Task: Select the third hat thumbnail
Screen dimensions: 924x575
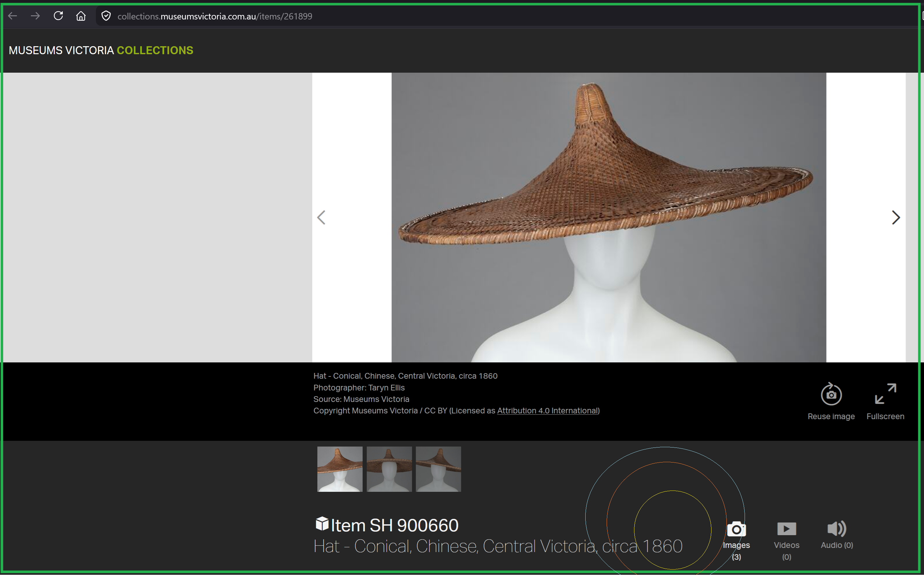Action: click(438, 469)
